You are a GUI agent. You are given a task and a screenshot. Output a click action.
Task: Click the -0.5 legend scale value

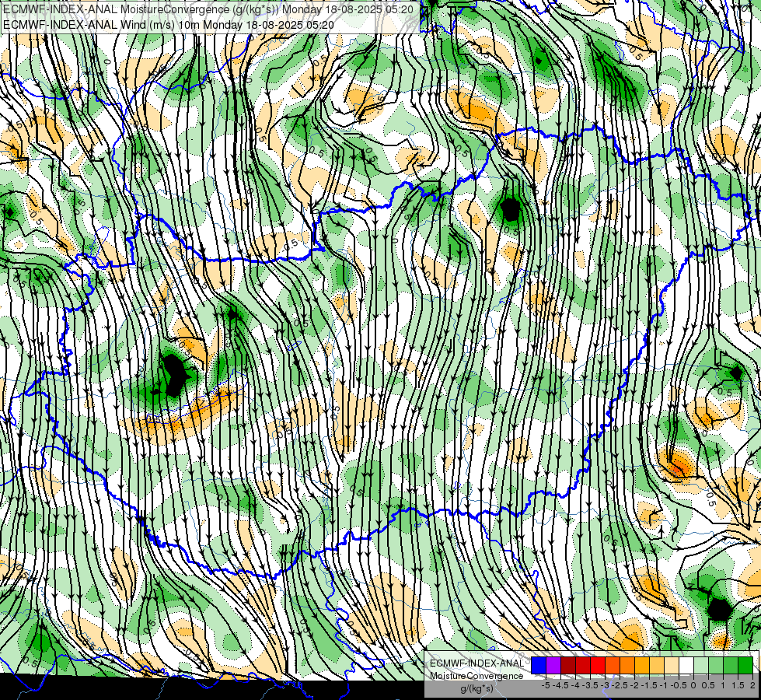point(679,685)
